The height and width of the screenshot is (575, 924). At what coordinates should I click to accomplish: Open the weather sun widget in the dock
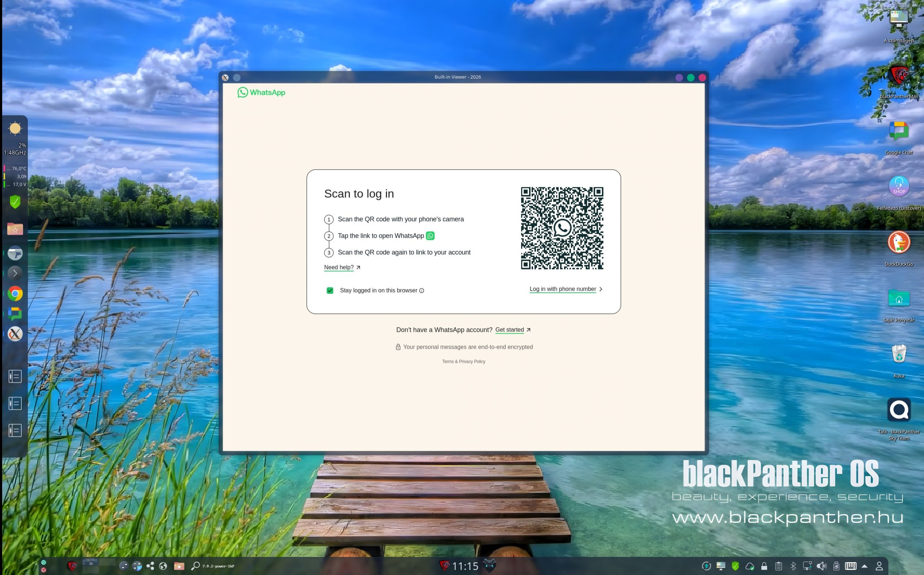pos(15,128)
